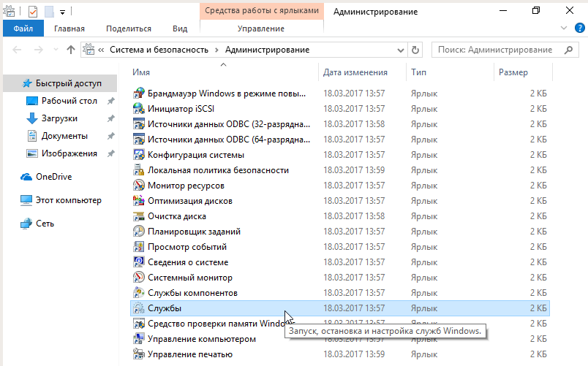Unpin Рабочий стол using its pin icon

tap(111, 101)
